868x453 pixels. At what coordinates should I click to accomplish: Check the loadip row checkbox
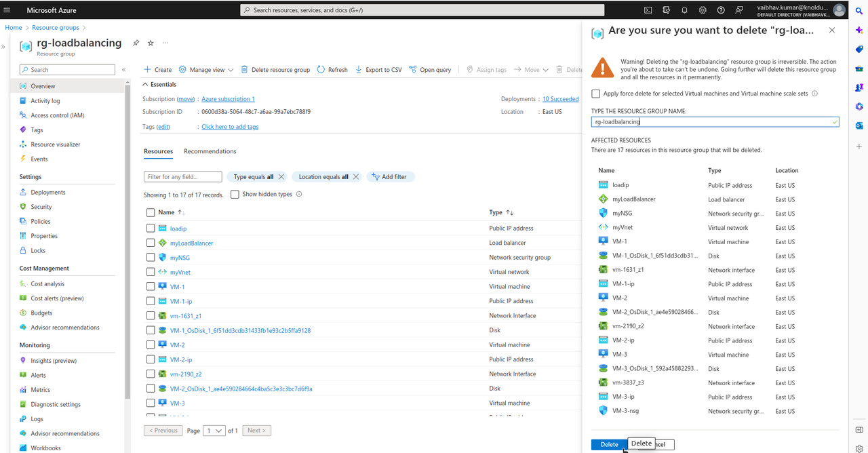[151, 229]
